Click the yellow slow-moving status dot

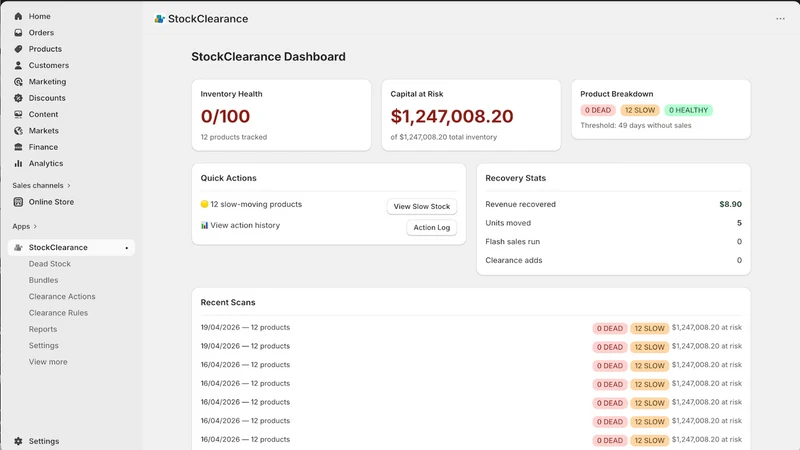click(x=205, y=204)
